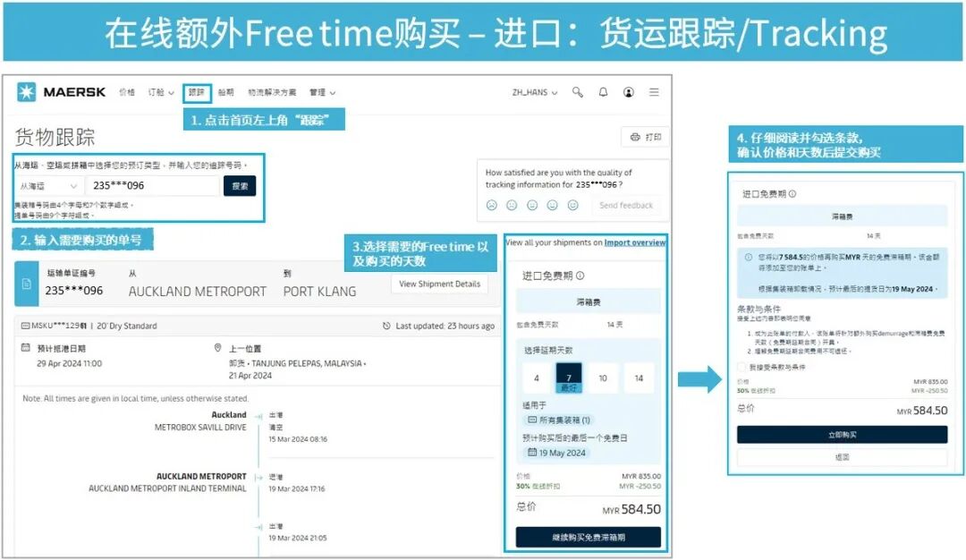Select the very happy face rating
Viewport: 966px width, 560px height.
pyautogui.click(x=573, y=205)
